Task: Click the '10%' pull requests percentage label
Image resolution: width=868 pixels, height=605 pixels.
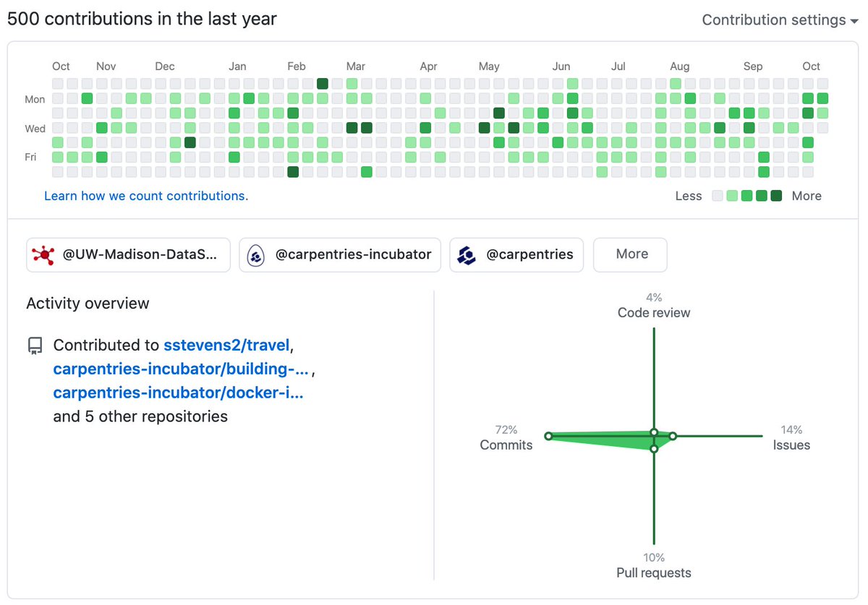Action: coord(654,557)
